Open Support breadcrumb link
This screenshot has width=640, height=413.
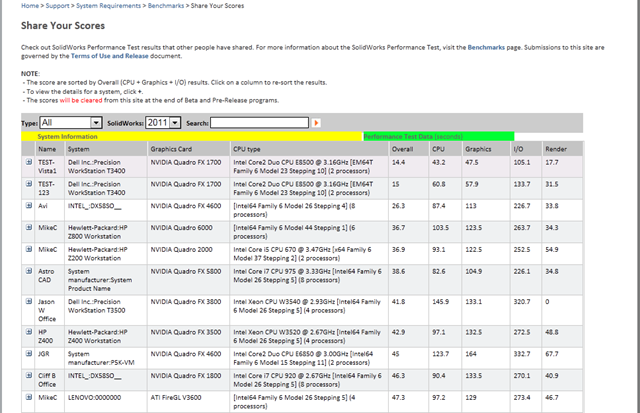[58, 6]
